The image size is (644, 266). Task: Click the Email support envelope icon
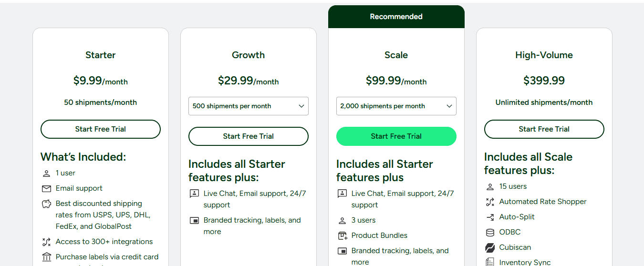(x=46, y=189)
